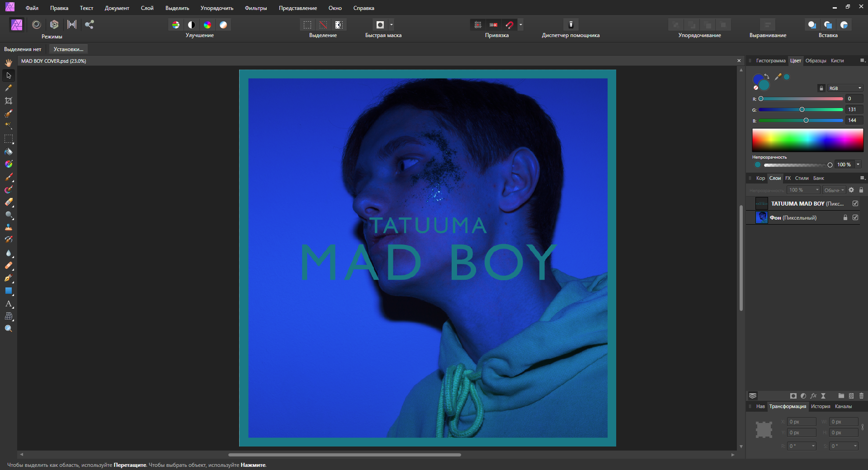
Task: Toggle visibility of TATUUMA MAD BOY layer
Action: point(855,203)
